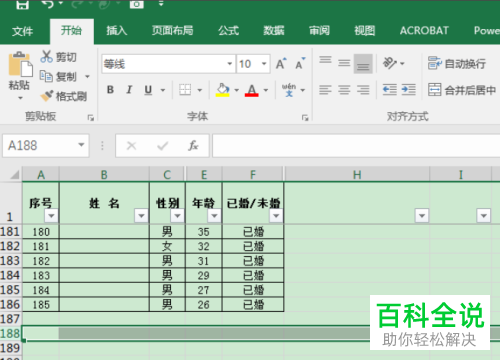Click Merge and Center (合并后居中) button
This screenshot has height=360, width=500.
[x=462, y=90]
